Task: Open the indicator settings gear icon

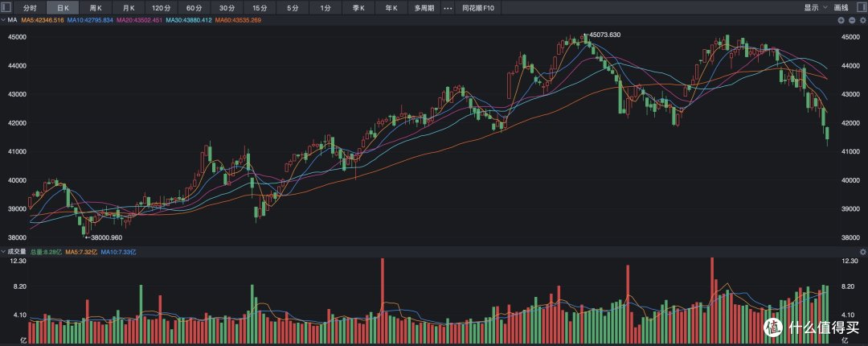Action: 862,20
